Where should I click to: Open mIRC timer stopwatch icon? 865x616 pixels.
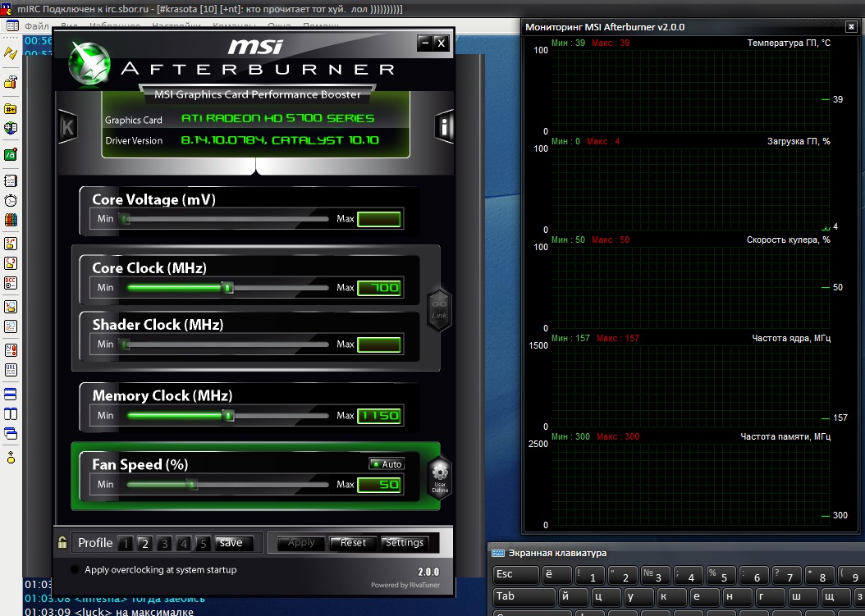pos(11,200)
